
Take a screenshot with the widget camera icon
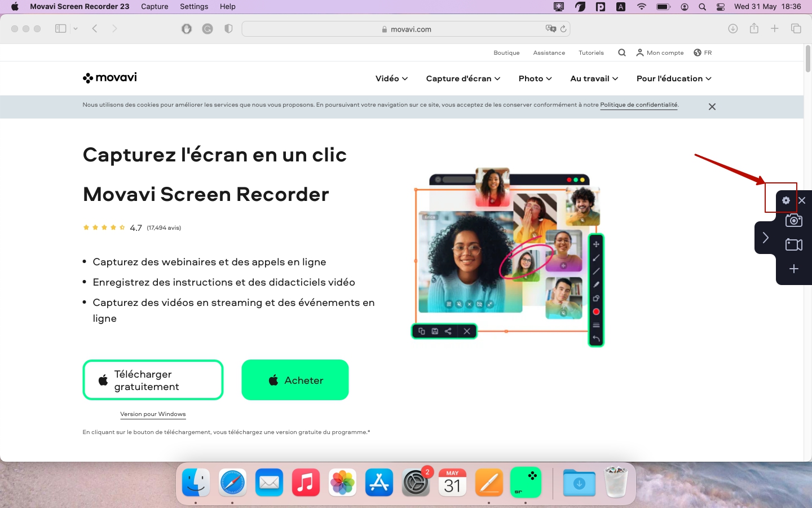pyautogui.click(x=794, y=220)
